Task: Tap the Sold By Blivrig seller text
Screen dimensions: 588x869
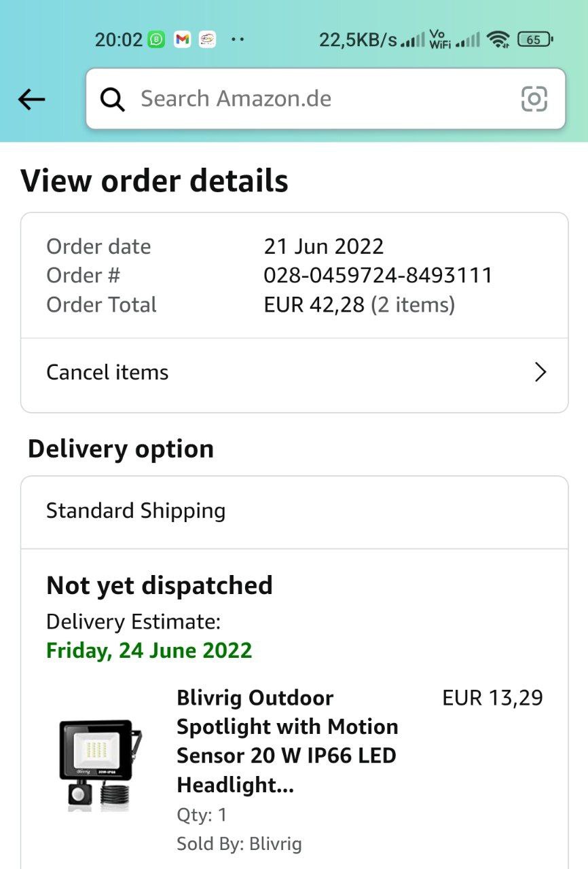Action: 239,844
